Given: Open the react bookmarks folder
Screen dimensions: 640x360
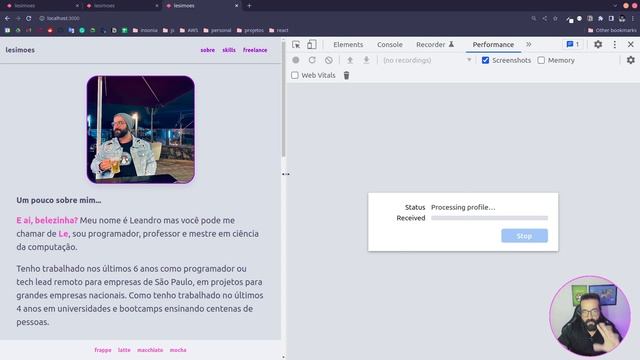Looking at the screenshot, I should (279, 30).
